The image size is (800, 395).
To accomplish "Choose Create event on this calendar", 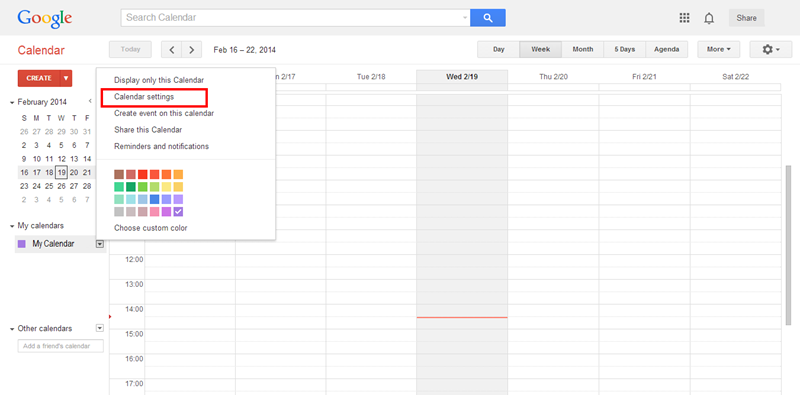I will 164,113.
